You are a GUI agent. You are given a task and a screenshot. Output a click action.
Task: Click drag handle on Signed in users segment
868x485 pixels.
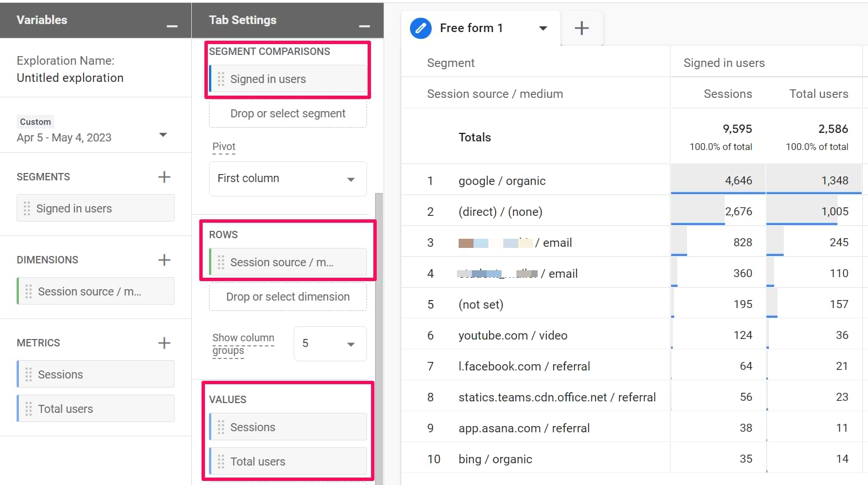(27, 208)
